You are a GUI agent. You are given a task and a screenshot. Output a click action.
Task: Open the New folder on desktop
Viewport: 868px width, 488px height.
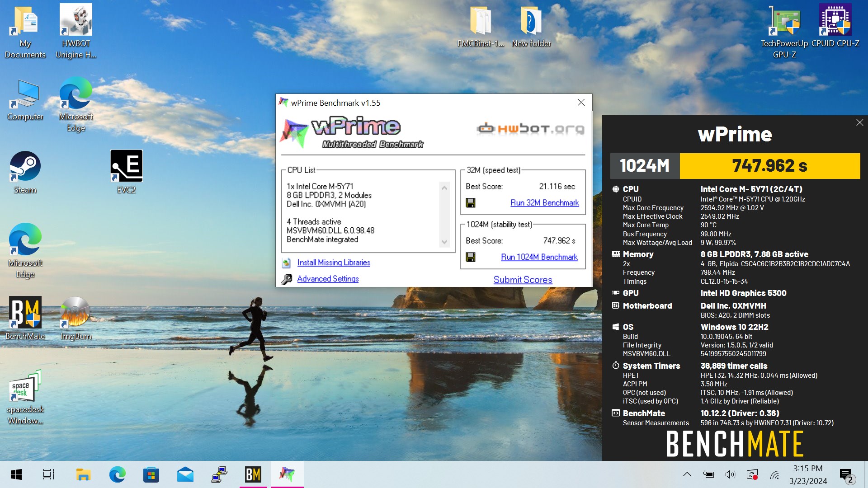point(531,27)
